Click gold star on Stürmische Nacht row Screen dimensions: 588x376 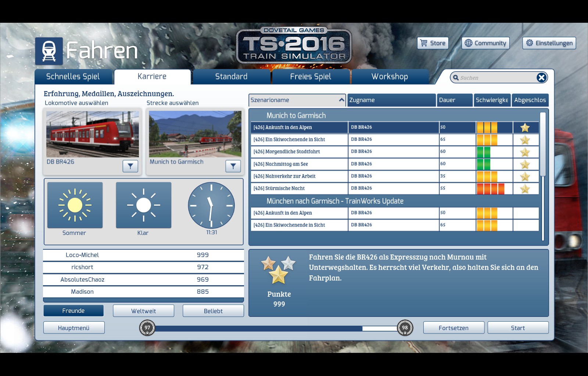(525, 189)
